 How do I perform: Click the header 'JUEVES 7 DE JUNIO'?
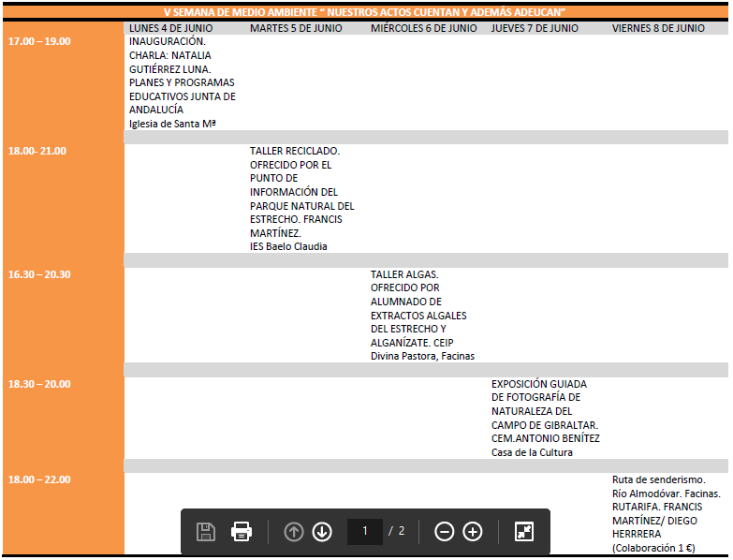pos(535,28)
